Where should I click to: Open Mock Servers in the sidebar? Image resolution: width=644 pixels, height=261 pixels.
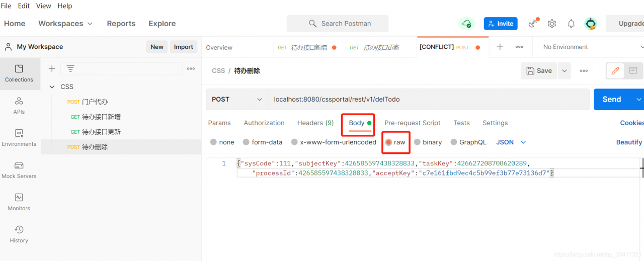click(19, 170)
